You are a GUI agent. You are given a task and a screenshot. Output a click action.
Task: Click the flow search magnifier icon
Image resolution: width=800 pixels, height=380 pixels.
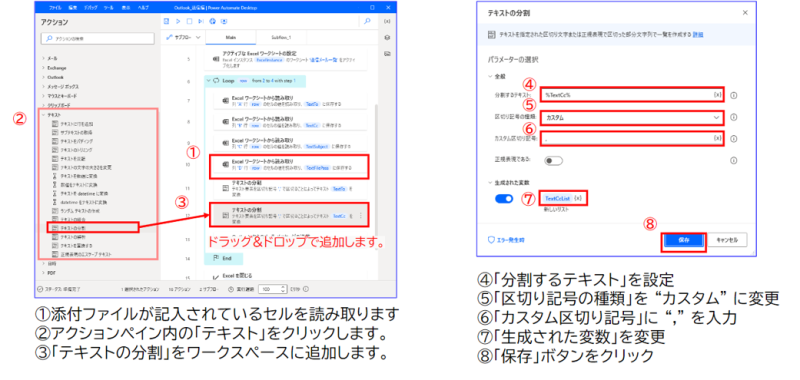coord(367,21)
